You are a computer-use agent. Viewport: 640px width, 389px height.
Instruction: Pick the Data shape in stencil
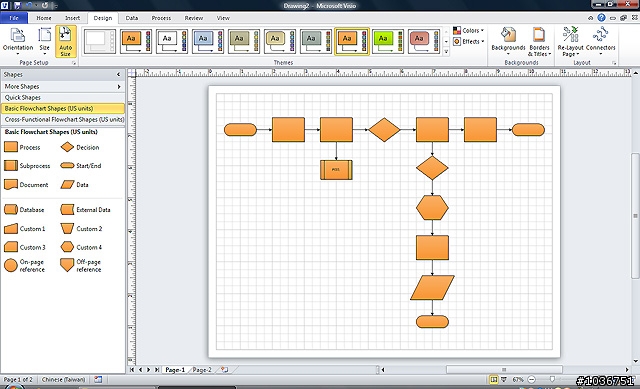pos(75,184)
